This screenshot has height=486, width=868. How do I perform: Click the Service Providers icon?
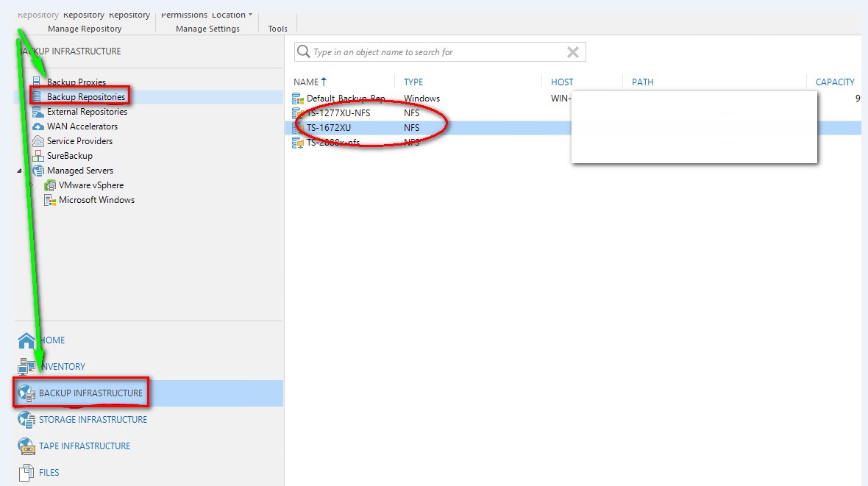[38, 141]
